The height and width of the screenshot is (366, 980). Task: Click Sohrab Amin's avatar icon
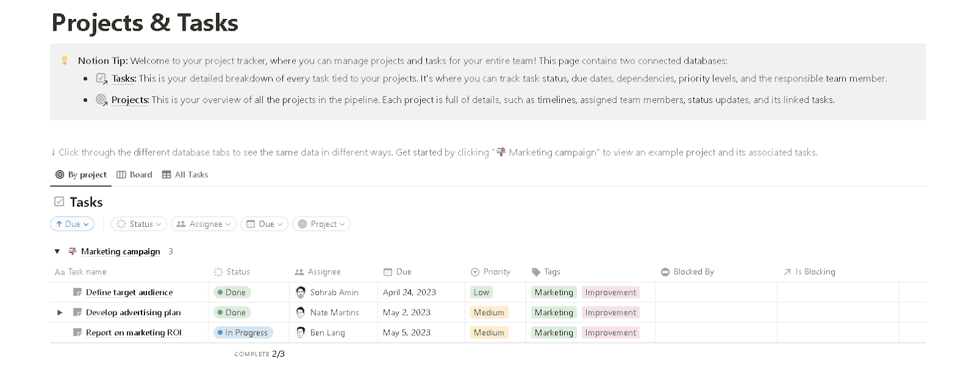click(300, 292)
